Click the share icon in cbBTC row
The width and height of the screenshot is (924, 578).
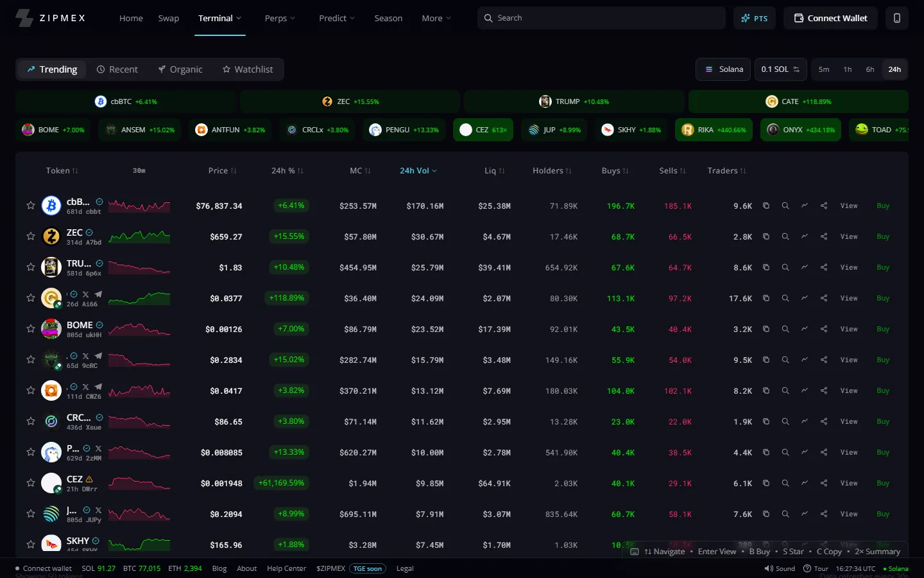(824, 206)
